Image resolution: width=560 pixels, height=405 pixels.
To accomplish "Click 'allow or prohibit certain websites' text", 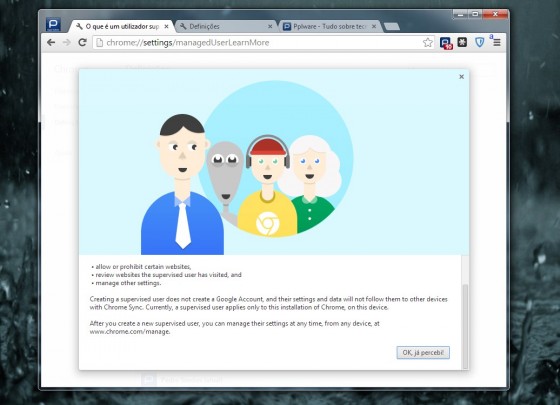I will [x=143, y=266].
